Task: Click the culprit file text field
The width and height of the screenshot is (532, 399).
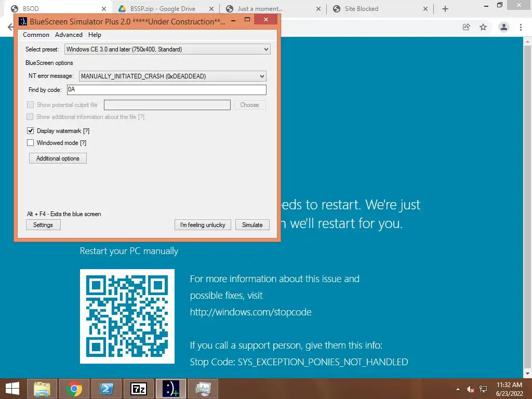Action: [x=167, y=105]
